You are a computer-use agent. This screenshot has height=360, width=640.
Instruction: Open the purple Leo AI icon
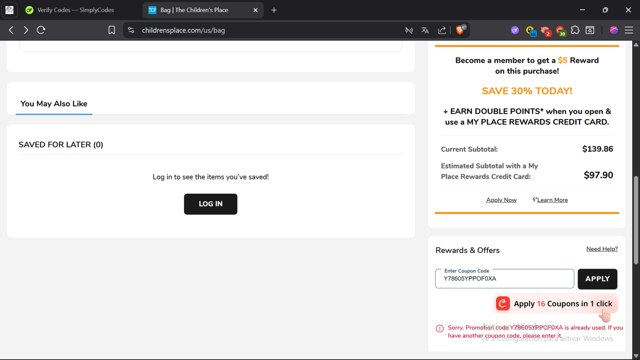coord(613,30)
